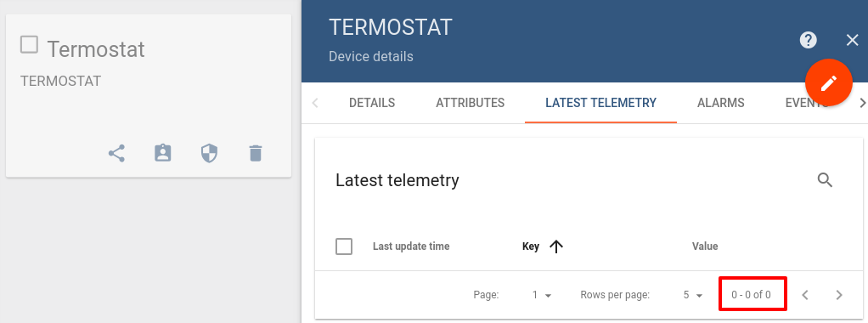The image size is (868, 323).
Task: Click the shield credentials icon
Action: [209, 154]
